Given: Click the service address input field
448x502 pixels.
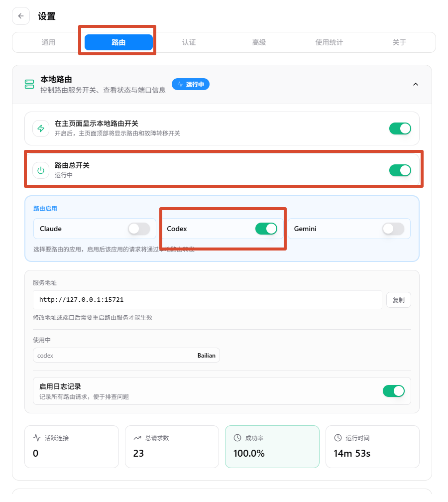Looking at the screenshot, I should (208, 300).
